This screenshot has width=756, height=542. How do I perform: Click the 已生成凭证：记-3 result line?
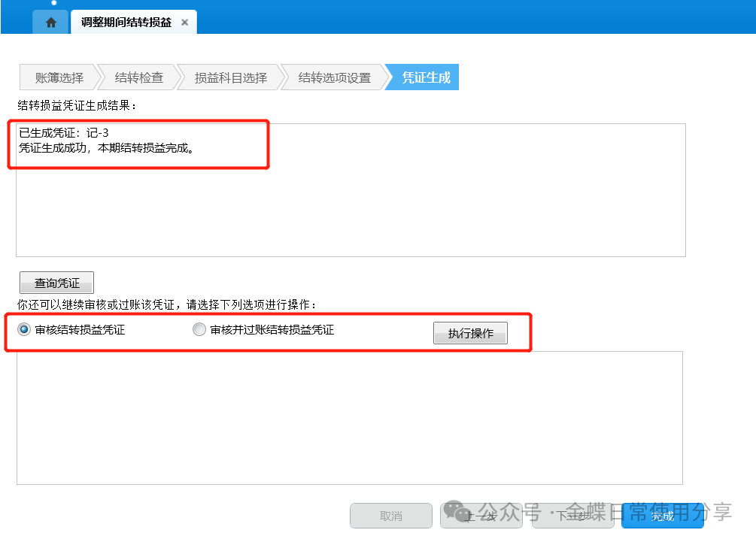click(x=64, y=133)
